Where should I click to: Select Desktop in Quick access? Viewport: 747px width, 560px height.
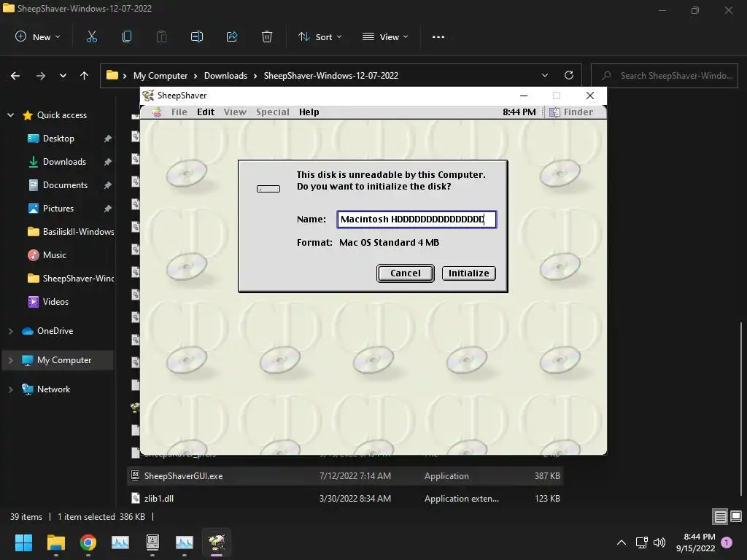[58, 139]
